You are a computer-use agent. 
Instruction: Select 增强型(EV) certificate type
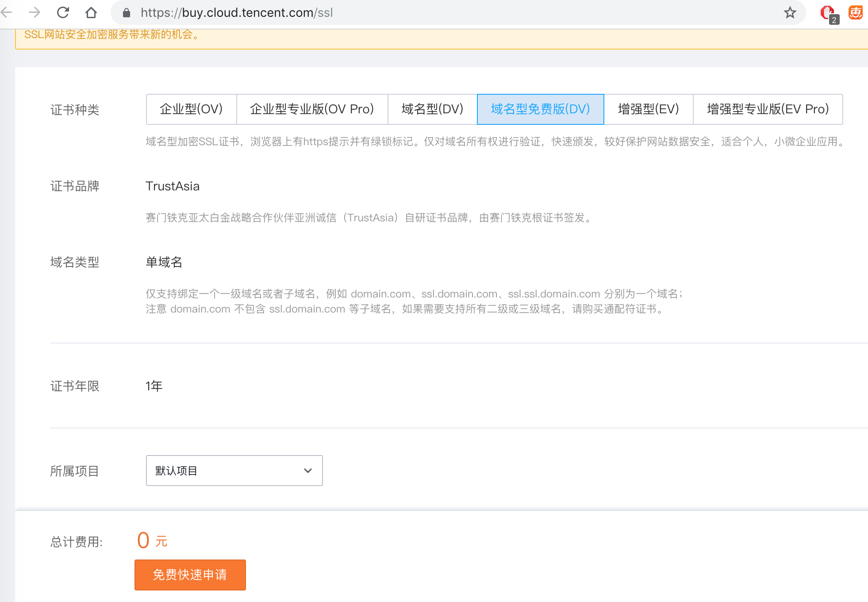[648, 109]
